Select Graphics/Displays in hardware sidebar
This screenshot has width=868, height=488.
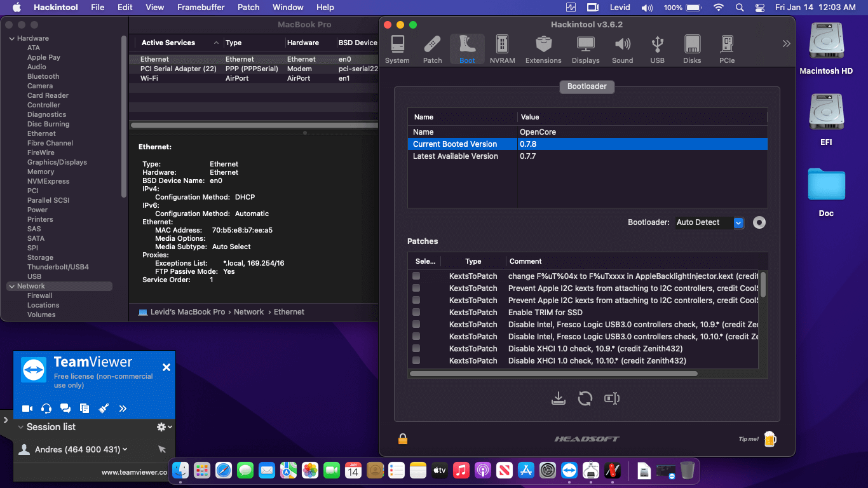[57, 162]
